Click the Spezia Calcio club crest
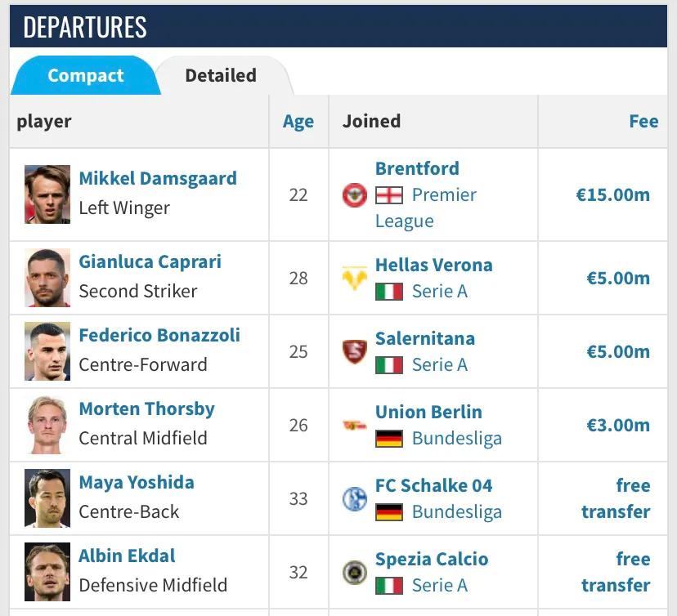Screen dimensions: 677x616 coord(354,573)
